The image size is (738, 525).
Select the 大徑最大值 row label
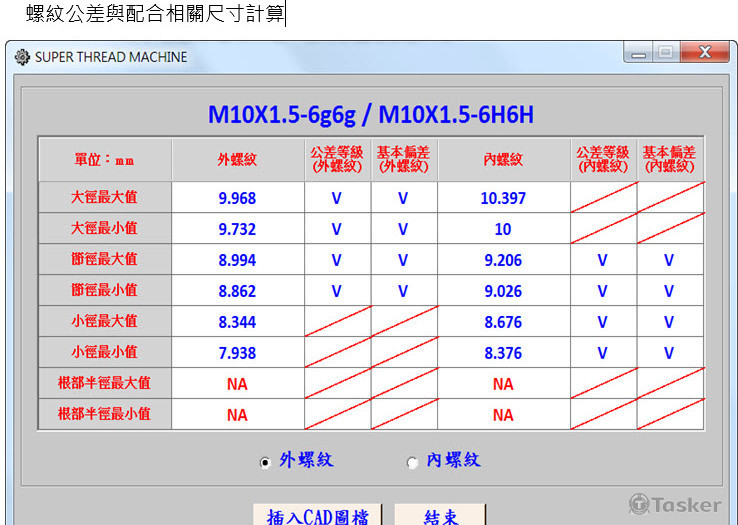[x=104, y=197]
